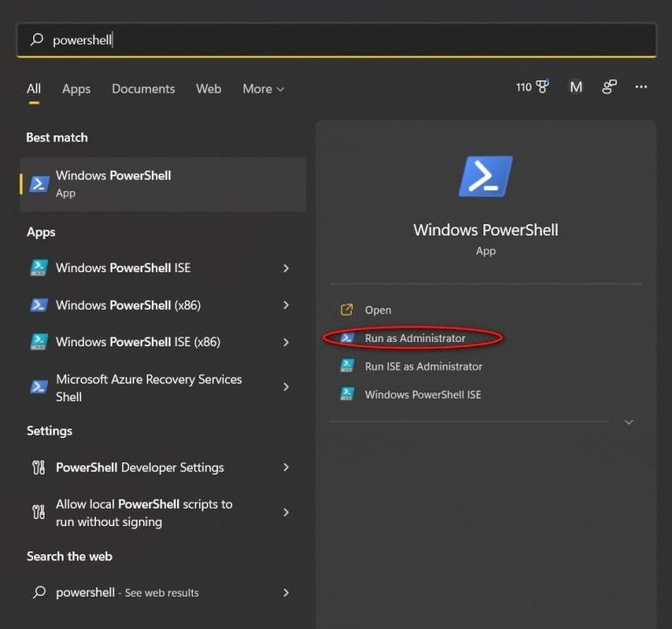Expand Windows PowerShell (x86) arrow
This screenshot has width=672, height=629.
pyautogui.click(x=286, y=305)
